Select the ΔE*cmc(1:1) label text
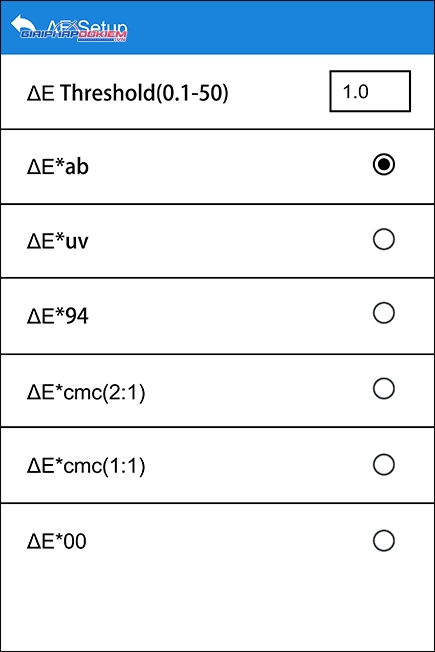This screenshot has width=435, height=652. 86,466
